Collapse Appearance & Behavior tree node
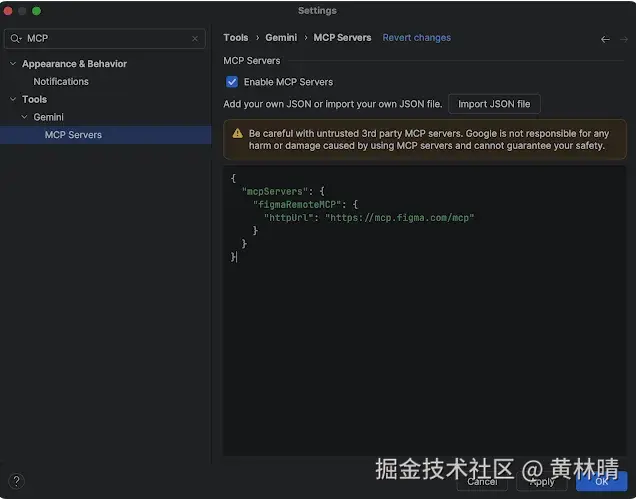Viewport: 636px width, 499px height. 13,64
